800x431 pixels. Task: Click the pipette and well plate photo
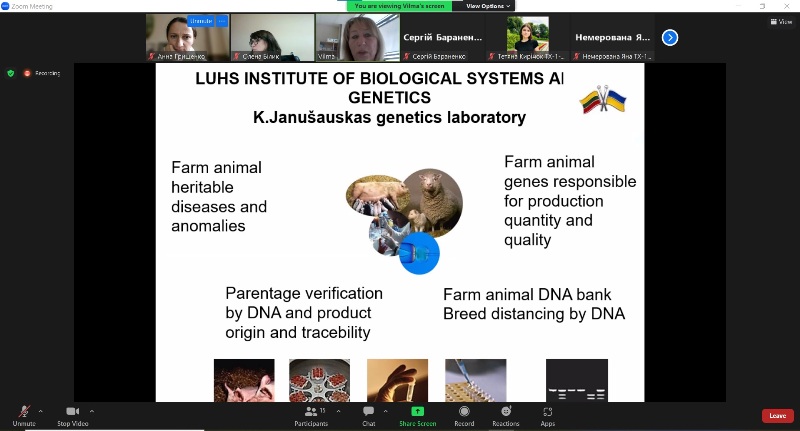476,381
